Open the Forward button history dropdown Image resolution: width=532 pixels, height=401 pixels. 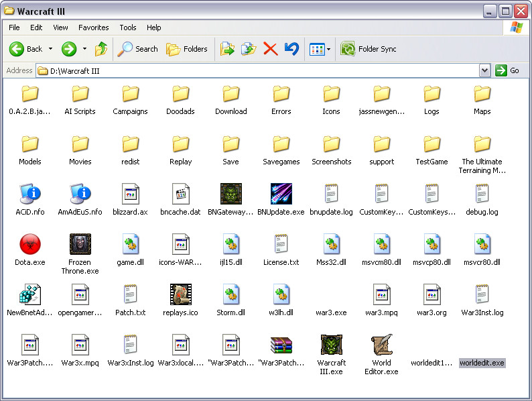(x=85, y=49)
